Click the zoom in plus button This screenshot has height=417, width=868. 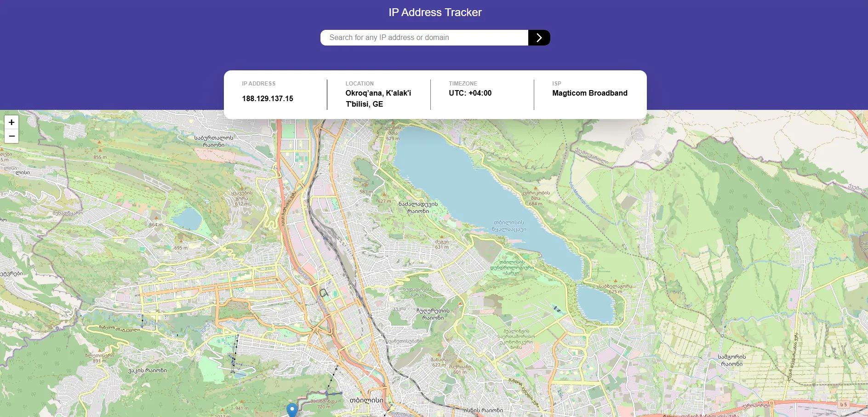click(x=11, y=122)
